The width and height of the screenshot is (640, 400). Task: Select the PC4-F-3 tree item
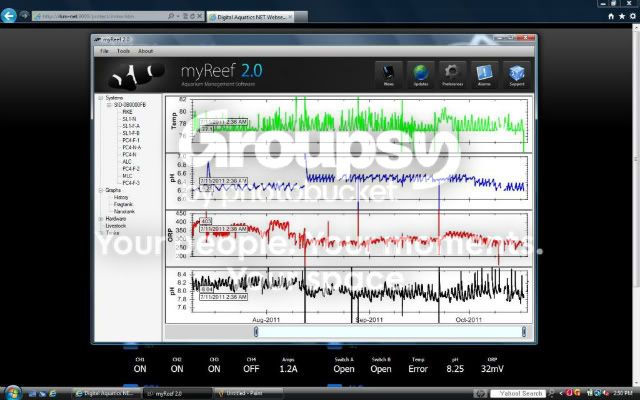[x=131, y=183]
